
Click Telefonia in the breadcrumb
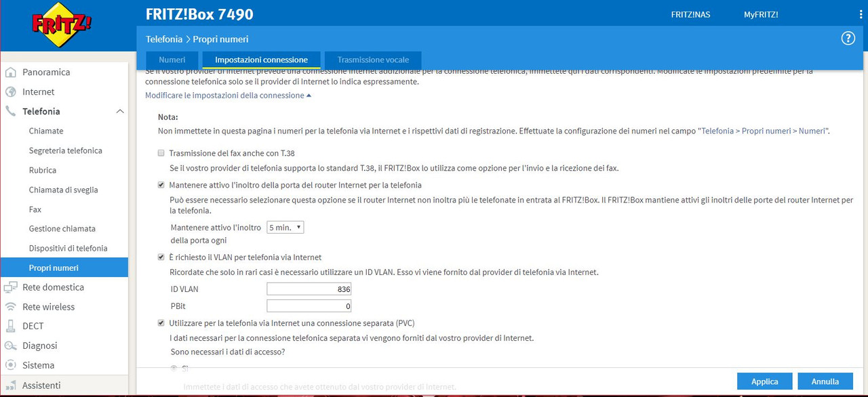164,39
